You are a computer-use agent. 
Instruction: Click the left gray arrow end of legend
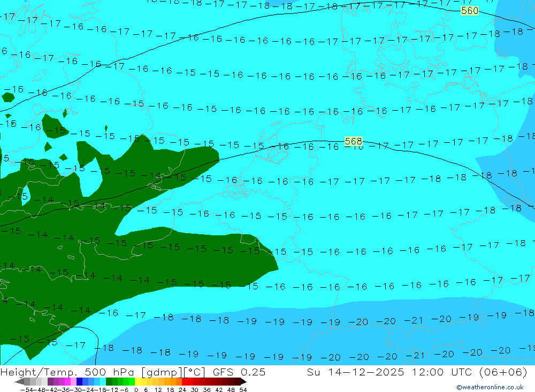[19, 382]
